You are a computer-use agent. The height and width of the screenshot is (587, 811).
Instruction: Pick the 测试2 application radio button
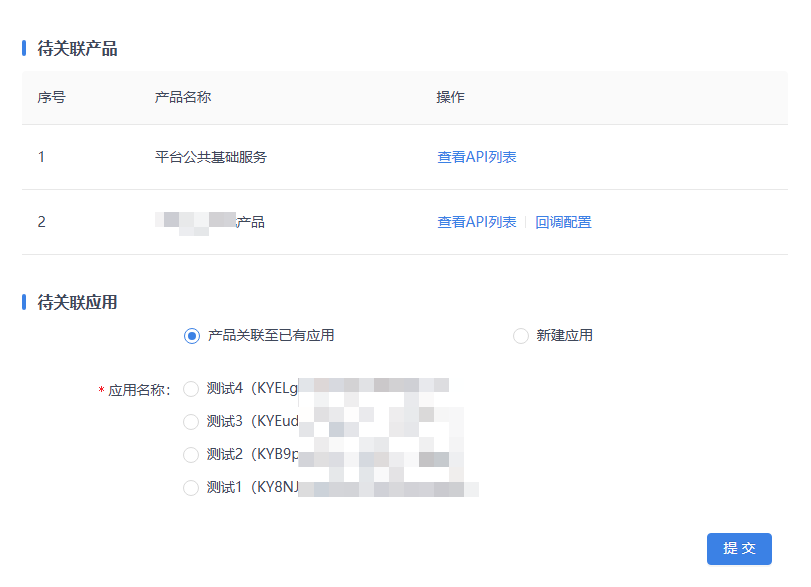(191, 455)
